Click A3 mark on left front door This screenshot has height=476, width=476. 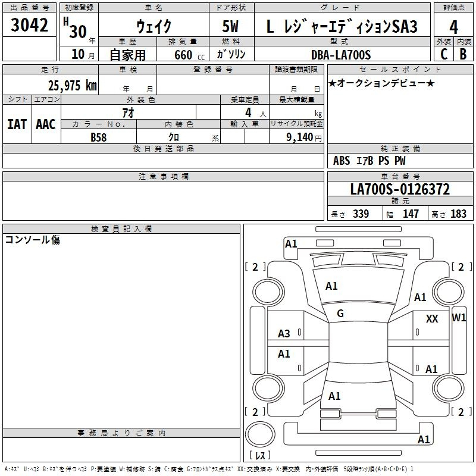284,334
